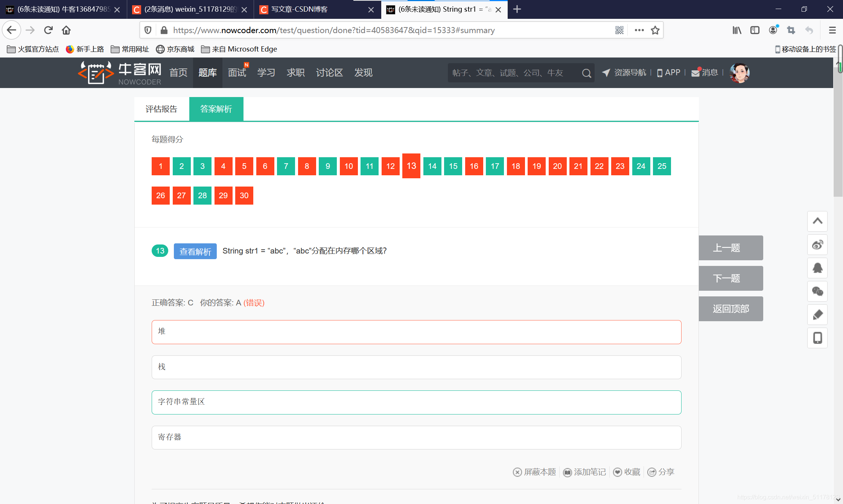The height and width of the screenshot is (504, 843).
Task: Select answer option 栈
Action: pyautogui.click(x=417, y=367)
